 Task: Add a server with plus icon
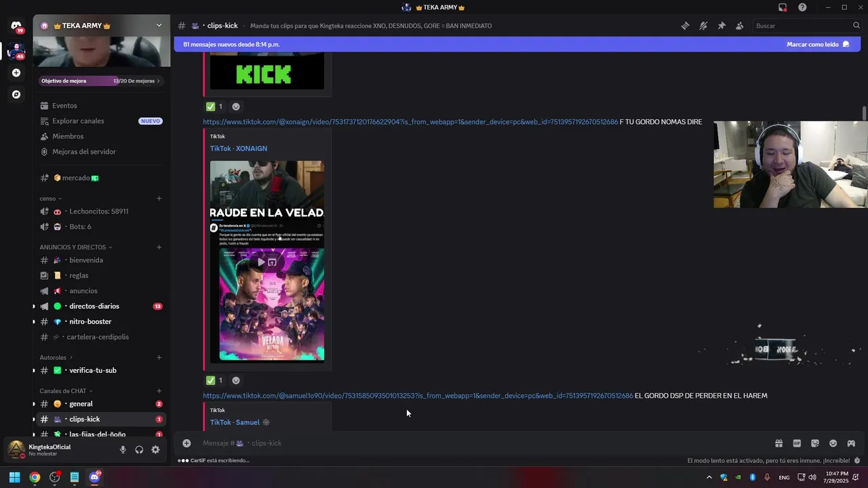pyautogui.click(x=16, y=73)
